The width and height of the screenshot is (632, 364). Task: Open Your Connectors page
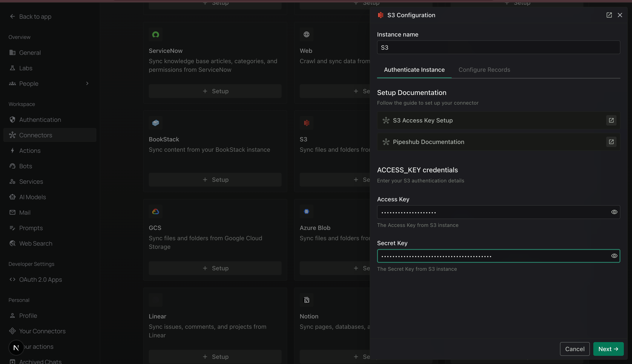[x=50, y=331]
